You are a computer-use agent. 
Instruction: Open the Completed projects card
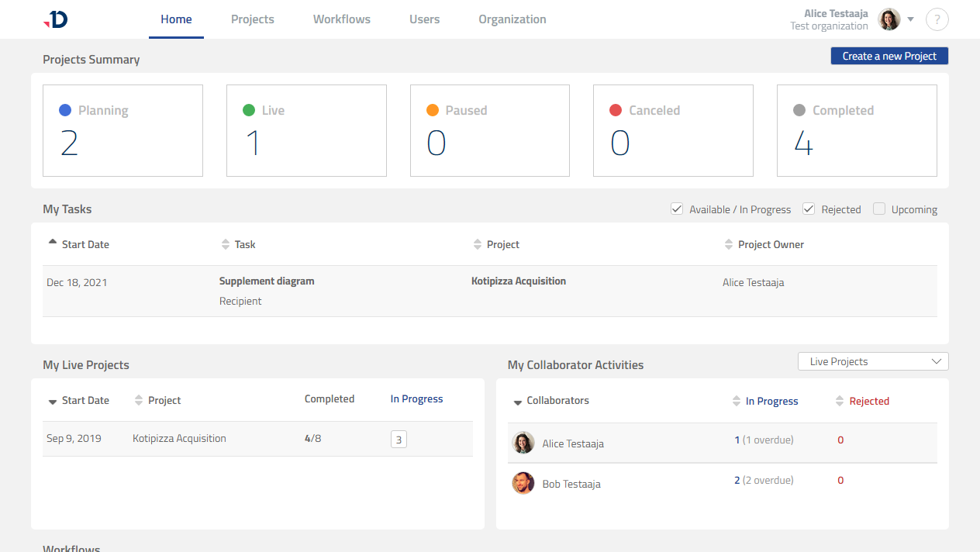pos(856,130)
